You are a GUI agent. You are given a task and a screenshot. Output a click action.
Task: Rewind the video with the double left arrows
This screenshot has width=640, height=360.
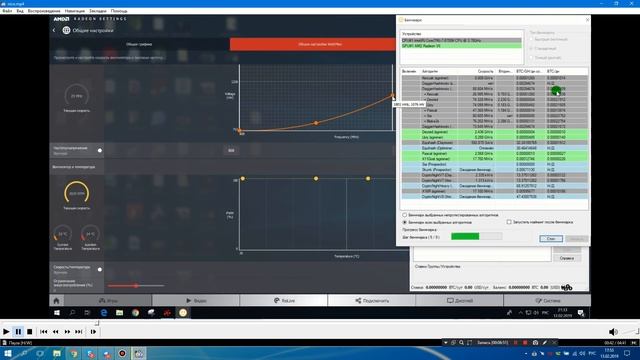[x=56, y=332]
